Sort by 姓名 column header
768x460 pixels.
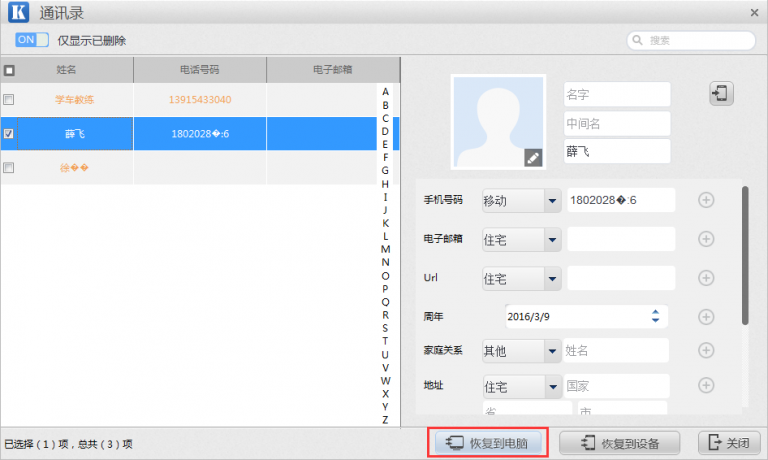click(67, 70)
